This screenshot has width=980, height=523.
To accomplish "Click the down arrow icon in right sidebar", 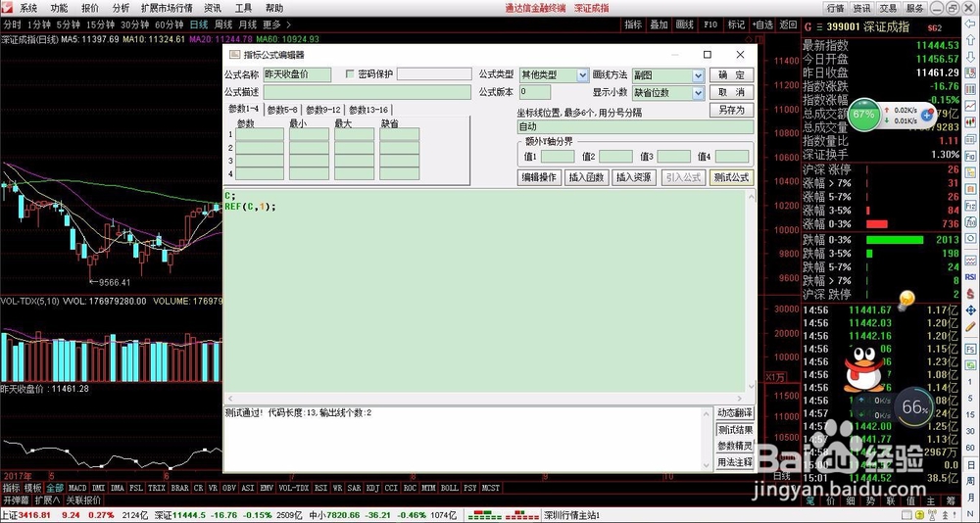I will (970, 57).
